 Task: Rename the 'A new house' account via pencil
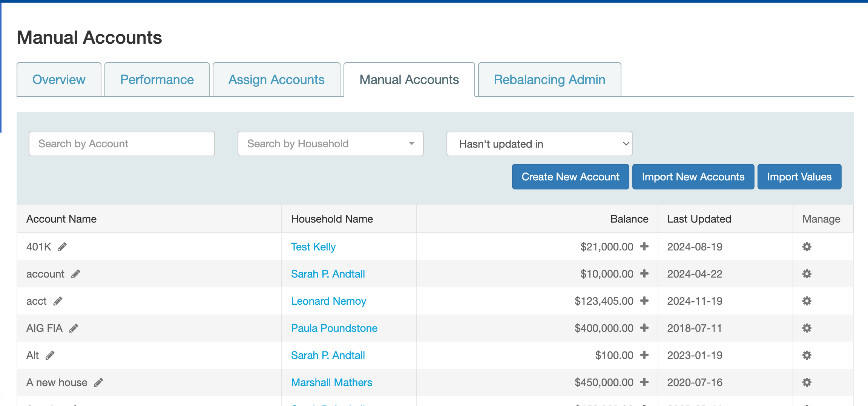point(98,383)
